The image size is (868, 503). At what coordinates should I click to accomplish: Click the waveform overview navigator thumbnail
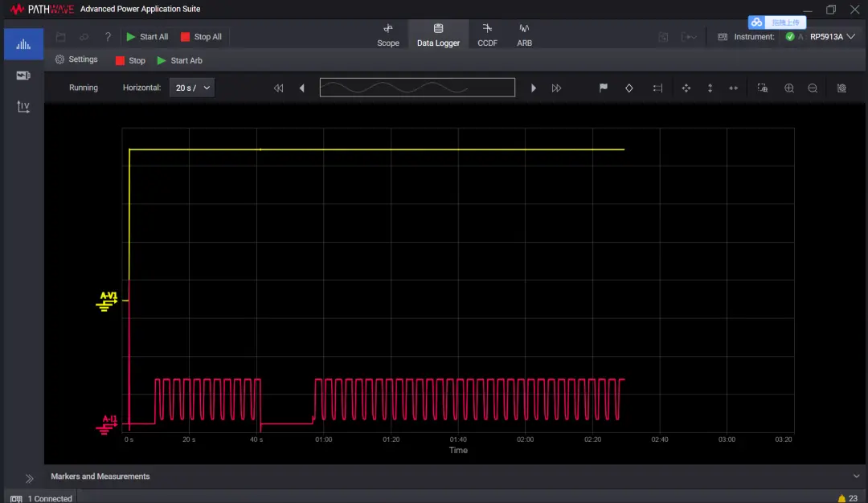[417, 88]
